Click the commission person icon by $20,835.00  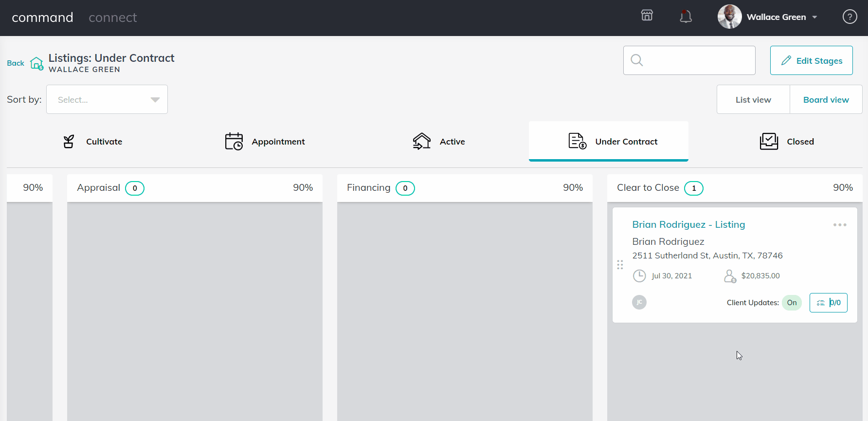[730, 276]
